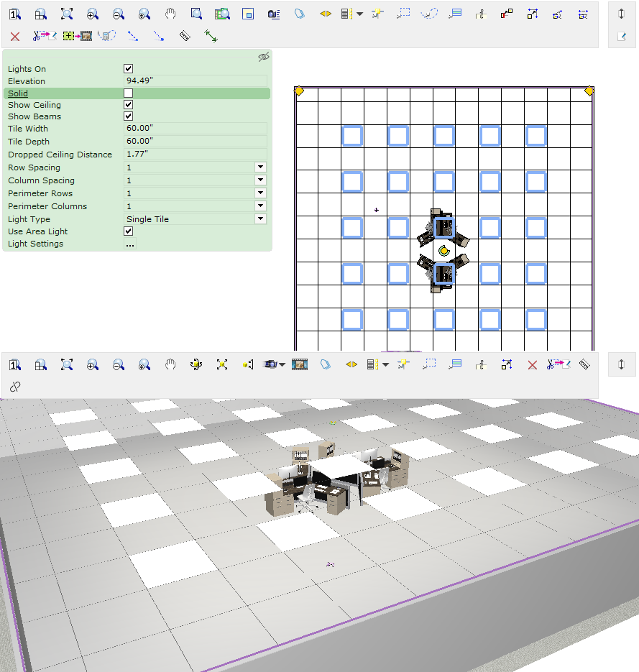
Task: Click the crossed-eye hide icon on properties panel
Action: tap(264, 57)
